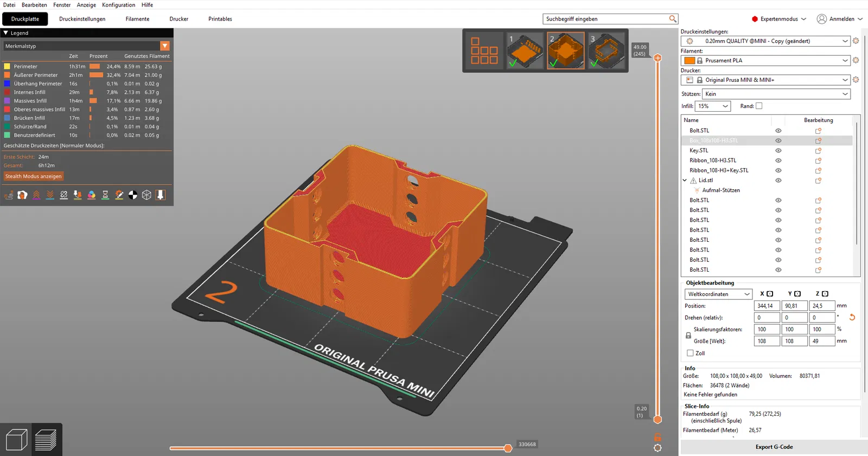Viewport: 868px width, 456px height.
Task: Open filament settings gear next to Prusament PLA
Action: (x=856, y=61)
